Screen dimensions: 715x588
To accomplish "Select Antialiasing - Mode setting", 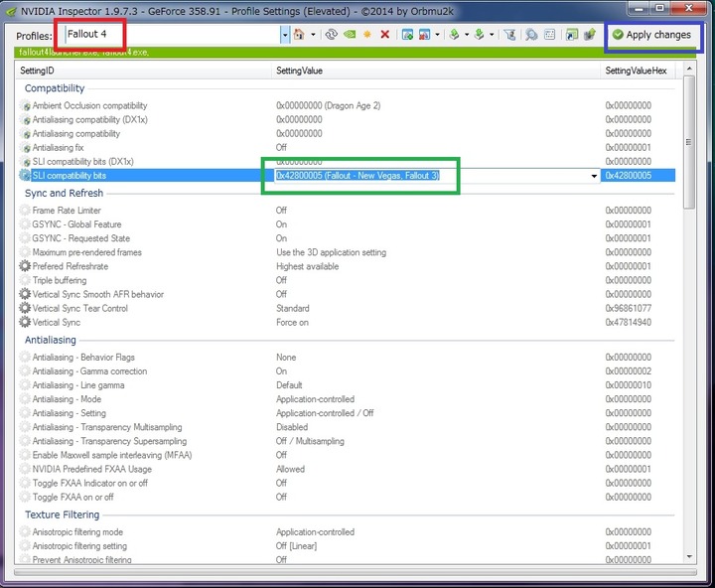I will [x=67, y=399].
